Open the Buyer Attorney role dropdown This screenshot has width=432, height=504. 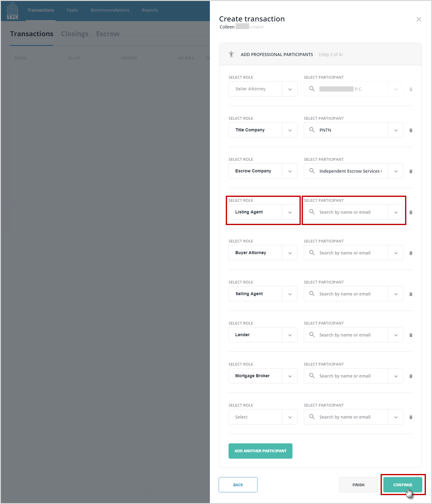(263, 253)
